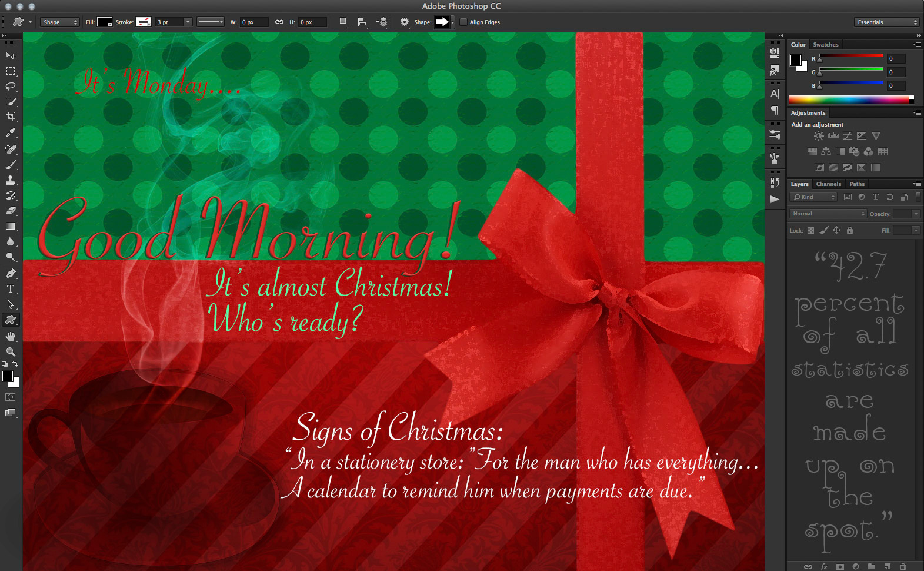Select the Eraser tool
924x571 pixels.
pos(11,211)
